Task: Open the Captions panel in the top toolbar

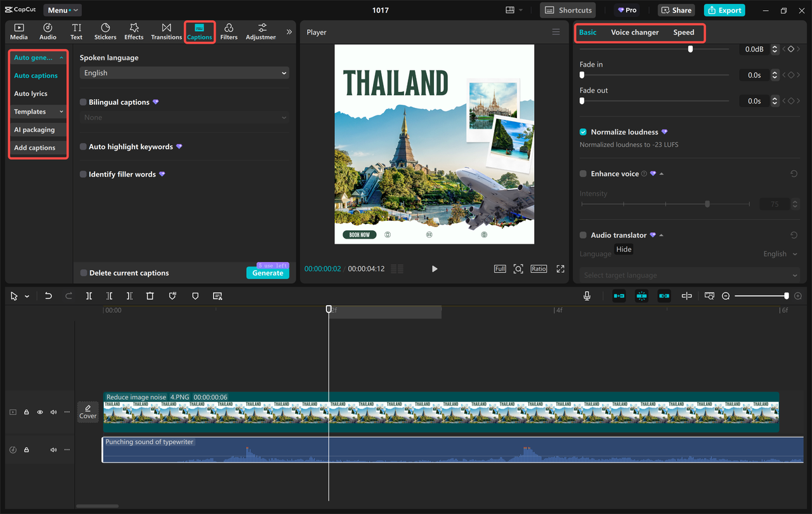Action: [199, 31]
